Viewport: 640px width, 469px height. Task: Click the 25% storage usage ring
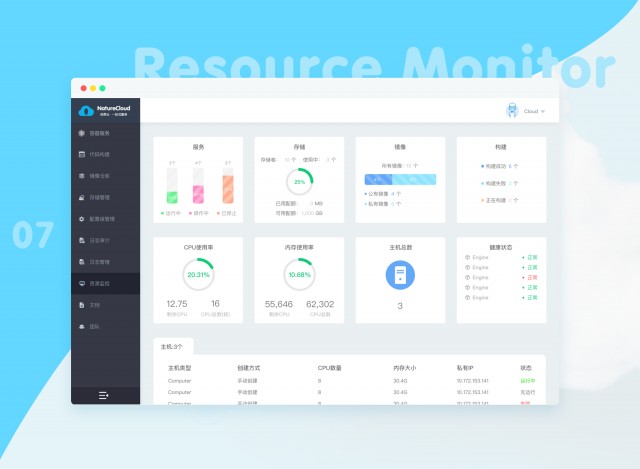299,182
